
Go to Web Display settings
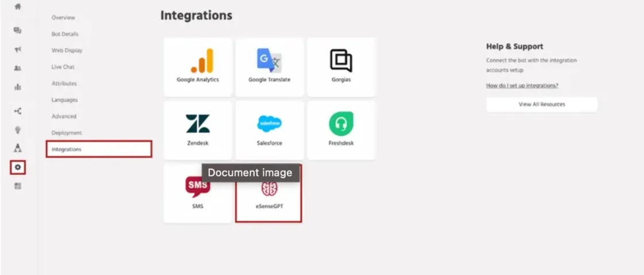click(x=67, y=51)
